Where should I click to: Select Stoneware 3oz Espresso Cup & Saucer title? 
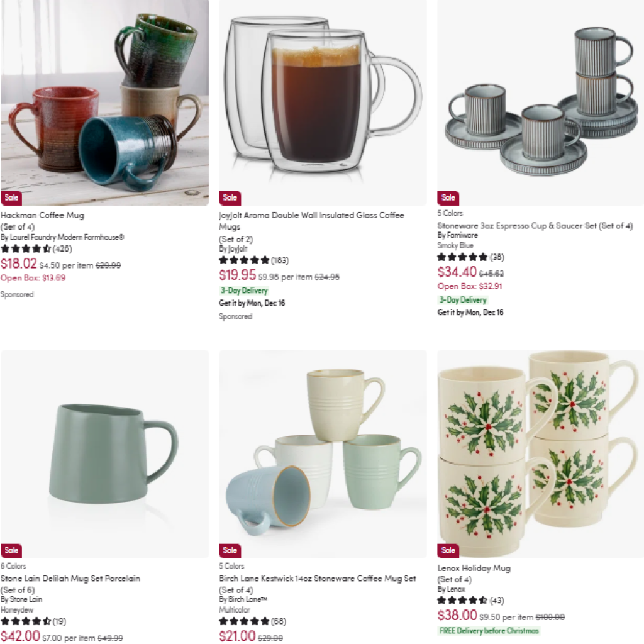tap(535, 226)
